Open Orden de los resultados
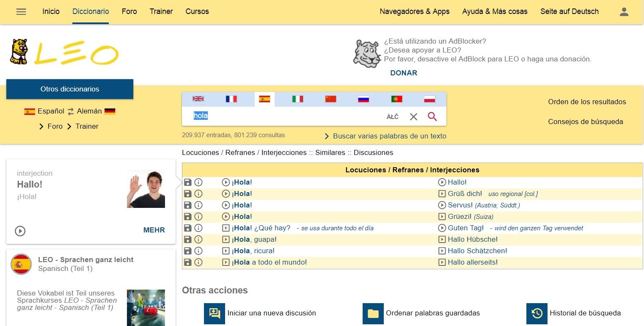Screen dimensions: 644x326 [x=587, y=102]
